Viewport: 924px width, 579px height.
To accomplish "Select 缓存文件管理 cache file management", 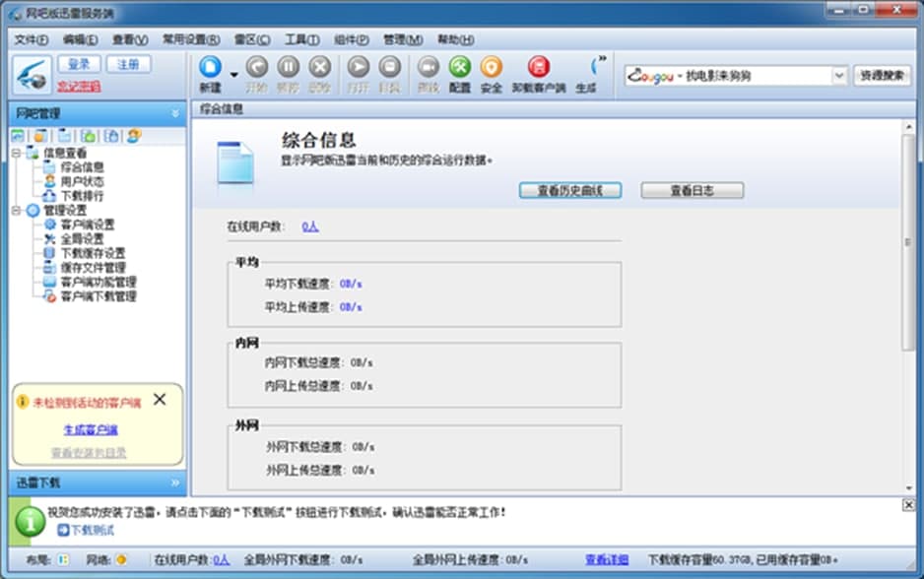I will point(93,268).
